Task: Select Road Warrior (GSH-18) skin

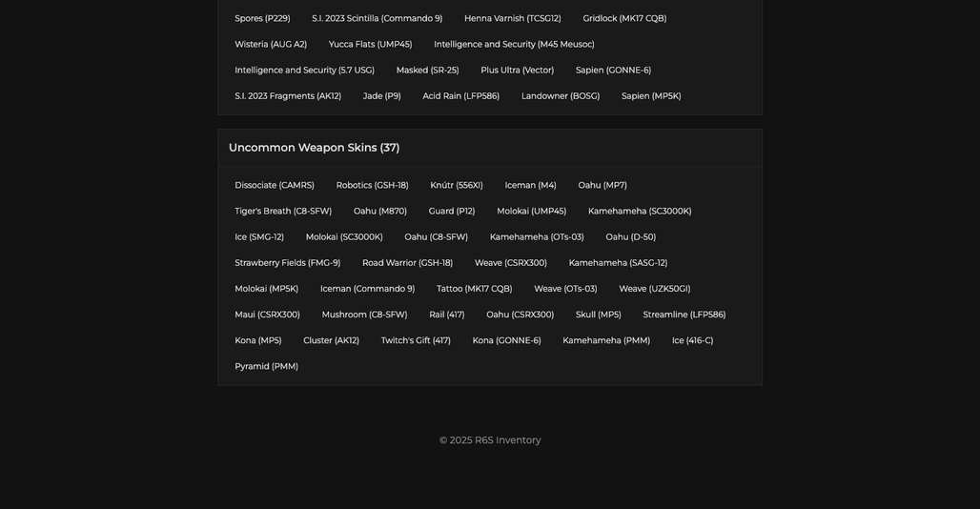Action: (407, 263)
